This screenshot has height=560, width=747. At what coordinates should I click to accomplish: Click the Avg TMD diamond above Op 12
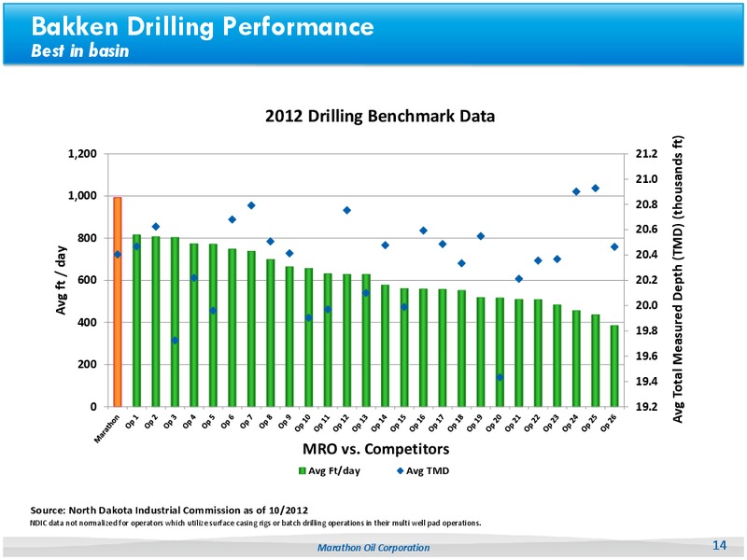(346, 210)
